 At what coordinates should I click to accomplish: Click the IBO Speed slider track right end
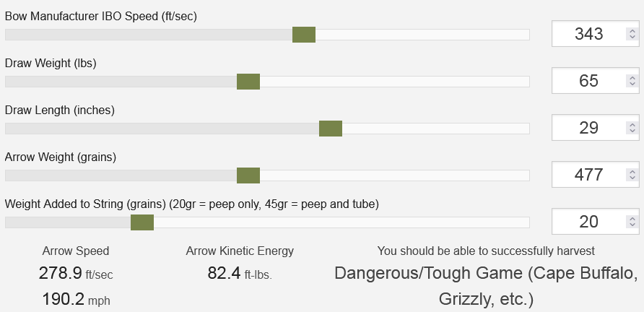(x=526, y=35)
